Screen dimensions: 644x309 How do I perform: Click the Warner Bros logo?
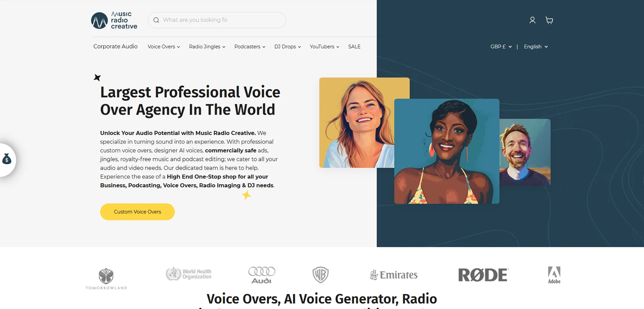pos(320,274)
